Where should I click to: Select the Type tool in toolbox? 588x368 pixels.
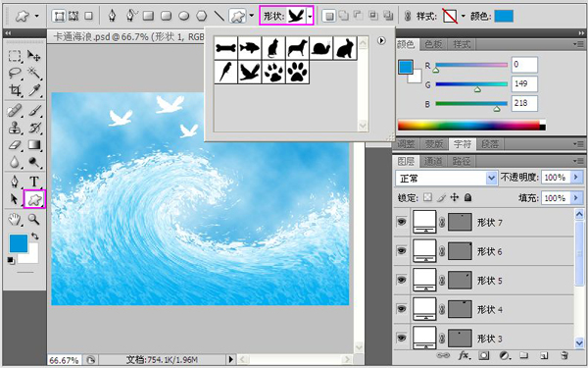[x=34, y=182]
